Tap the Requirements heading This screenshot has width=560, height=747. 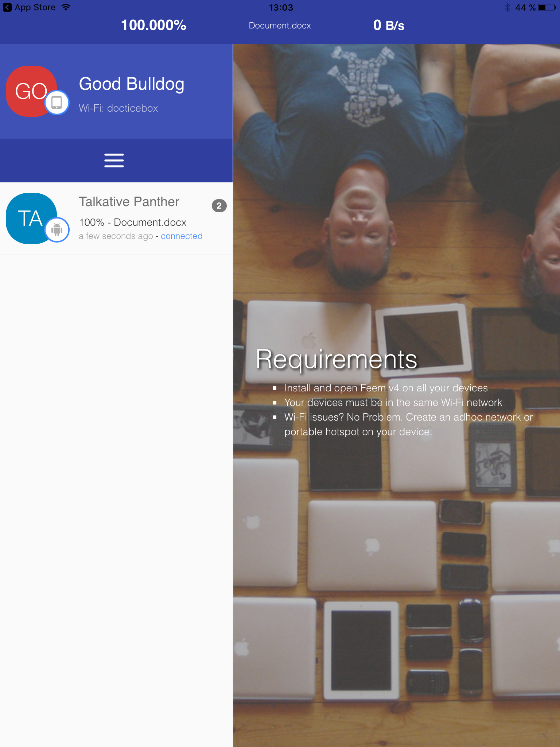click(337, 359)
